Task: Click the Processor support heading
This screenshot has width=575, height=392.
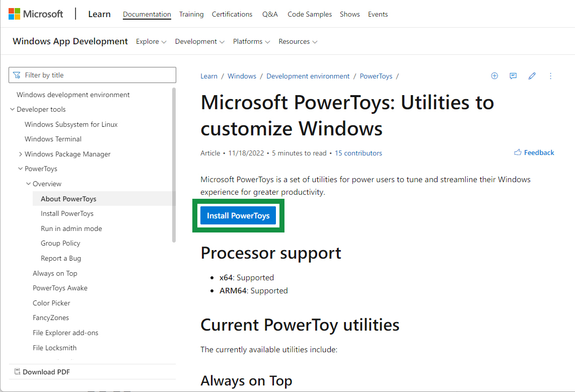Action: pos(271,253)
